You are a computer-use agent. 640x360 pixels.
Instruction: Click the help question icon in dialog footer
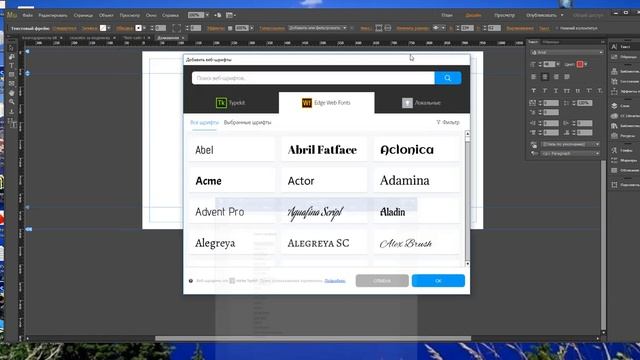pyautogui.click(x=191, y=281)
